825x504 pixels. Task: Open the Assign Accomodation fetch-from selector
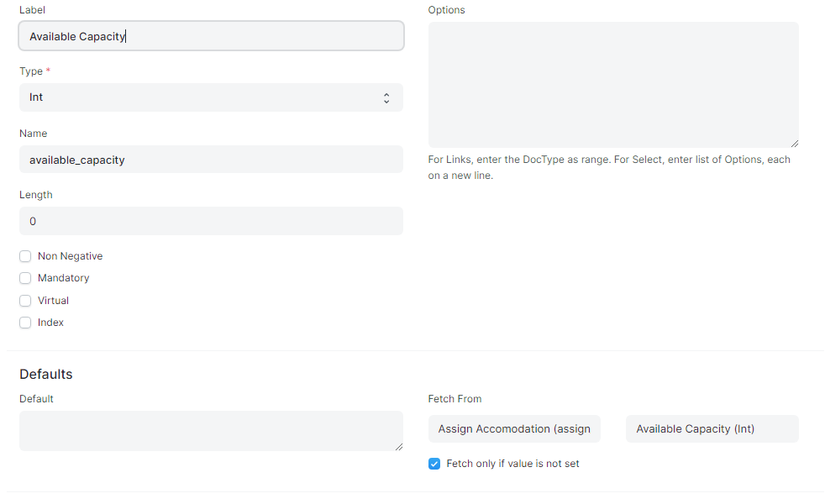coord(514,428)
